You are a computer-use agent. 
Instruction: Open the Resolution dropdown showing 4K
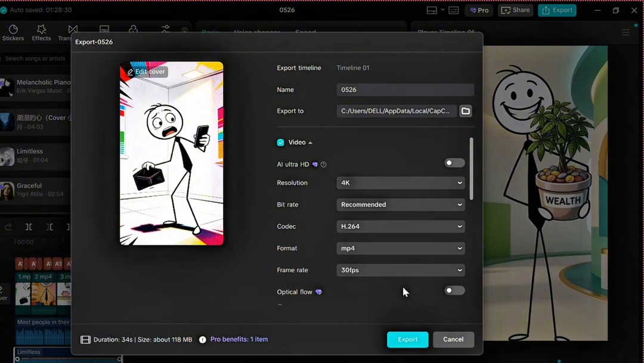(x=401, y=183)
